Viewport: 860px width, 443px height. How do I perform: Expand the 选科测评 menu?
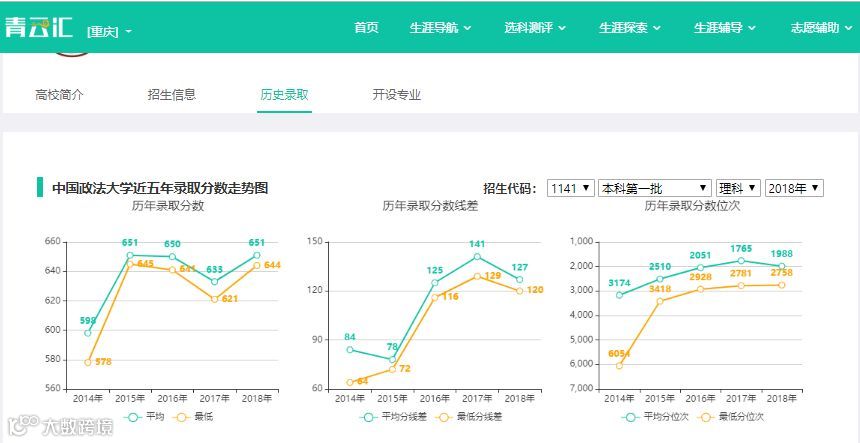[535, 27]
